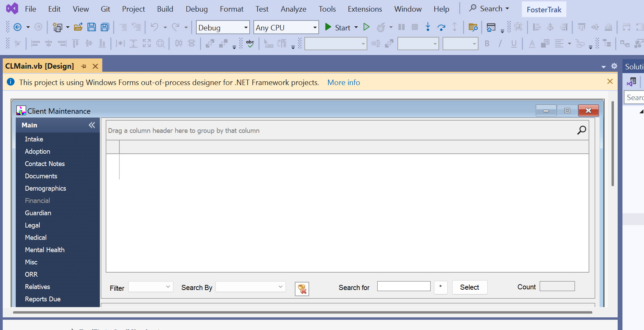This screenshot has height=330, width=644.
Task: Click the magnifier search icon in grid
Action: [581, 130]
